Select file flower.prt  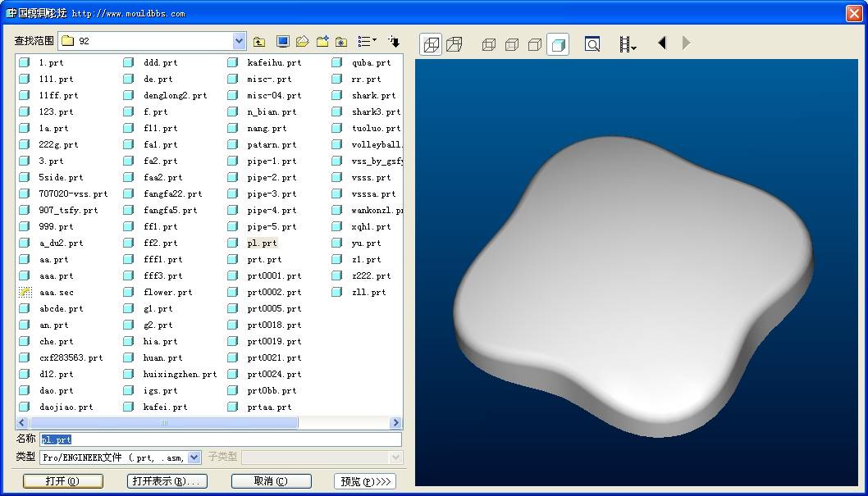click(x=167, y=293)
